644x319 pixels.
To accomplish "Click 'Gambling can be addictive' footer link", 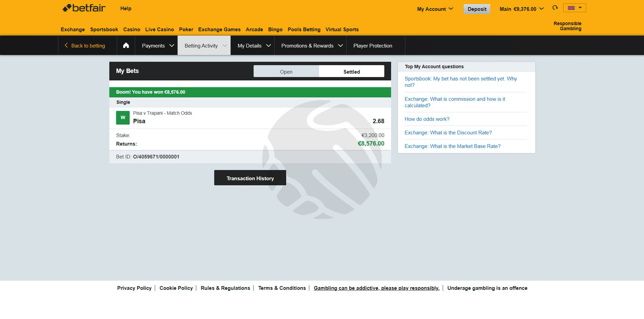I will coord(376,288).
